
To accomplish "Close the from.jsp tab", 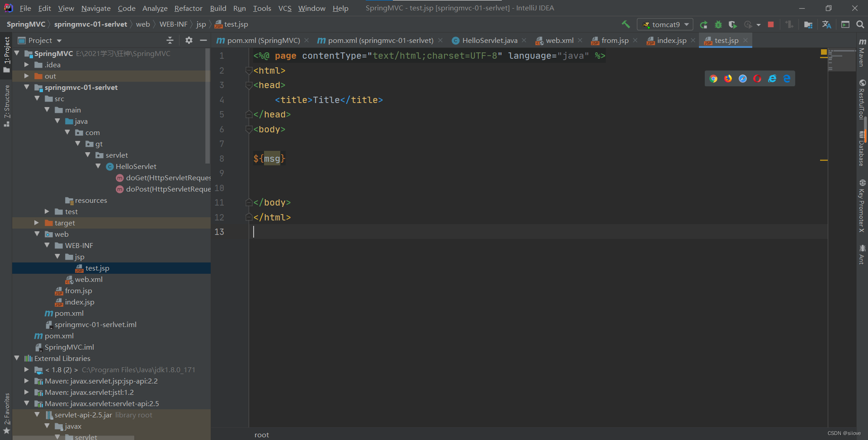I will 635,41.
